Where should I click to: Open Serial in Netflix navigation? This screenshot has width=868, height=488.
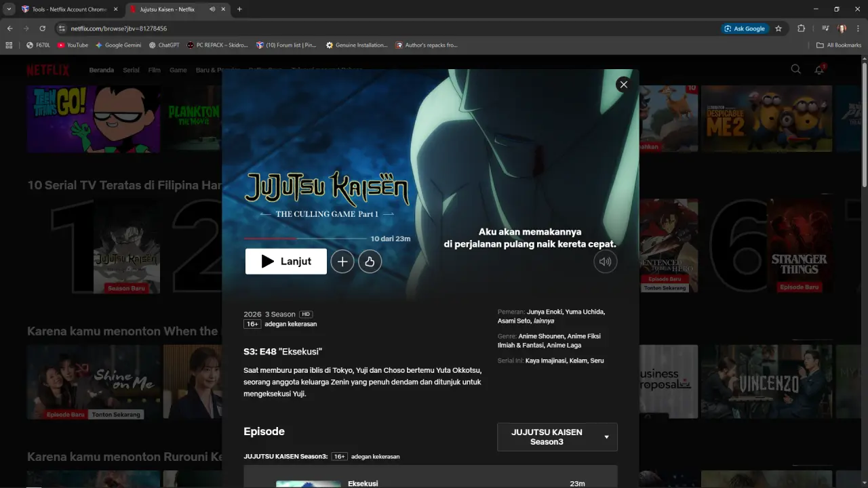(131, 70)
